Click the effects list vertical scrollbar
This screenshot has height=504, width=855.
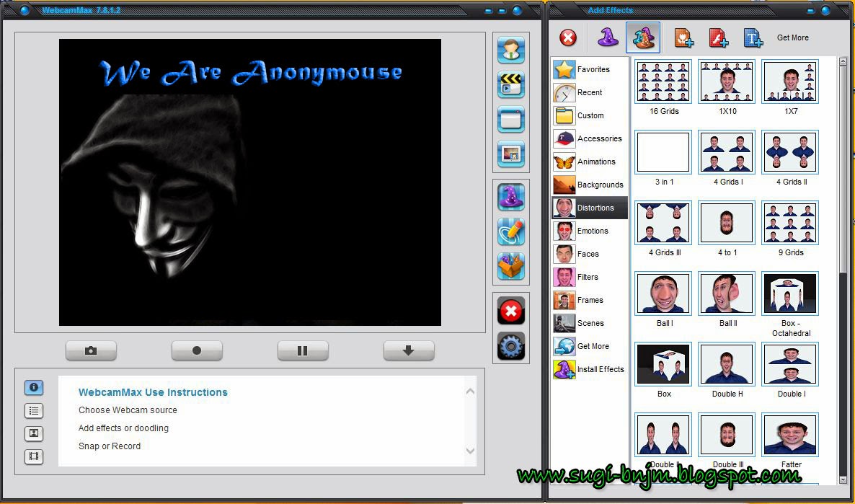[844, 270]
